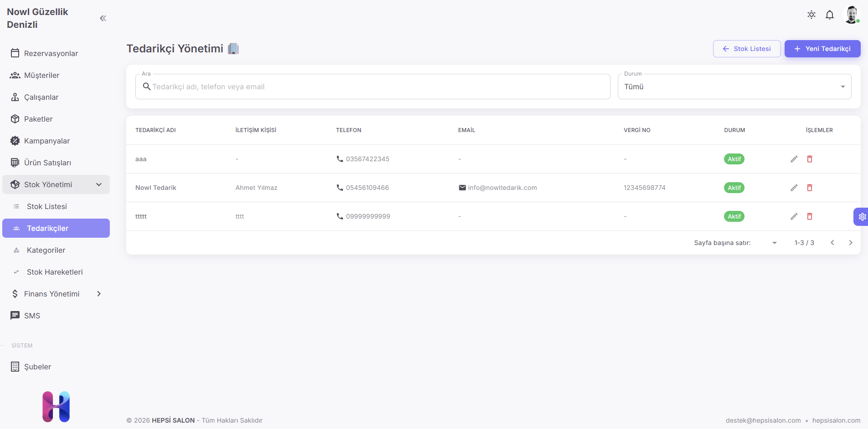Open the hepsisalon.com footer link
868x429 pixels.
point(836,420)
